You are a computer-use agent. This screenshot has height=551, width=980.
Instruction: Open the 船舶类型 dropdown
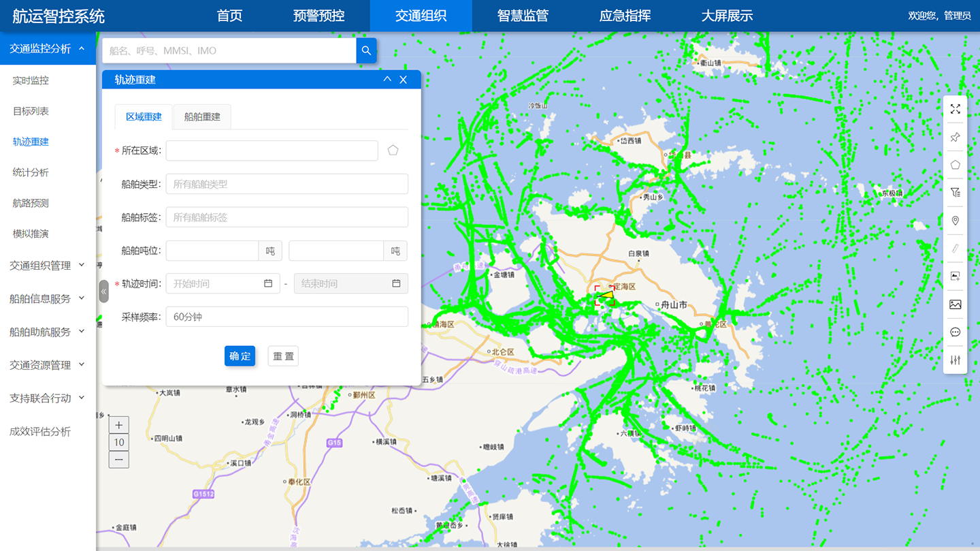coord(287,184)
